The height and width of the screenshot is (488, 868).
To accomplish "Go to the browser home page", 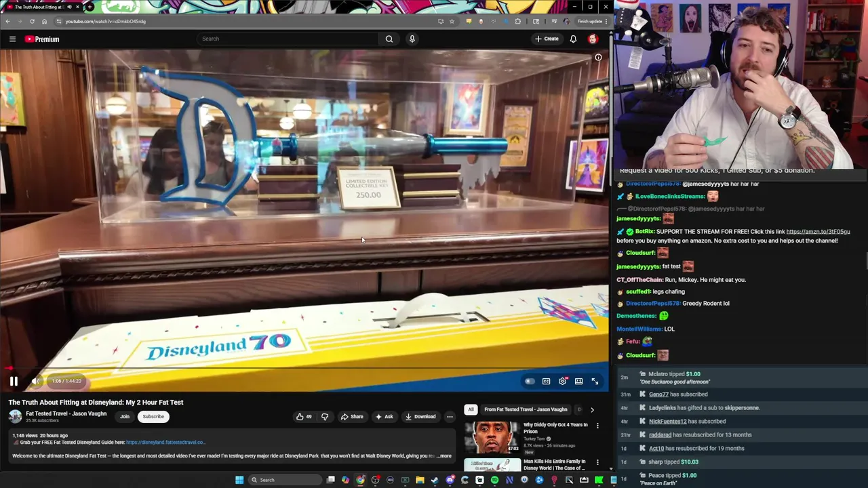I will (x=44, y=21).
